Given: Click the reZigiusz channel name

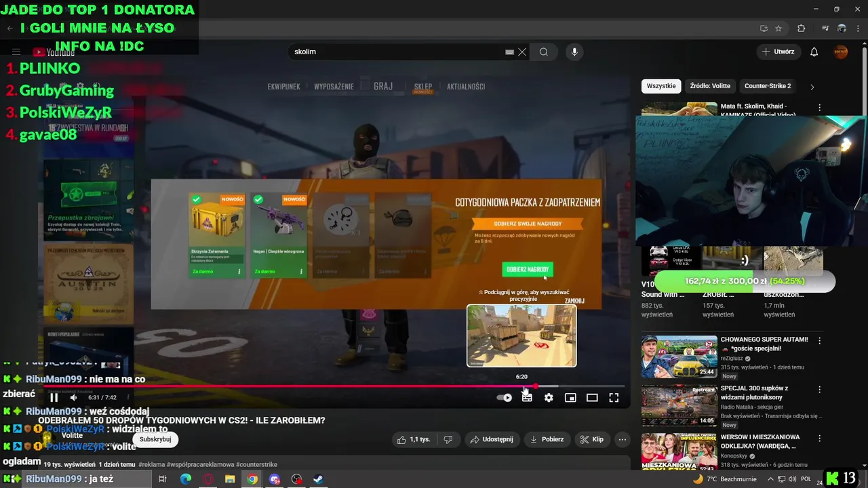Looking at the screenshot, I should click(x=732, y=359).
